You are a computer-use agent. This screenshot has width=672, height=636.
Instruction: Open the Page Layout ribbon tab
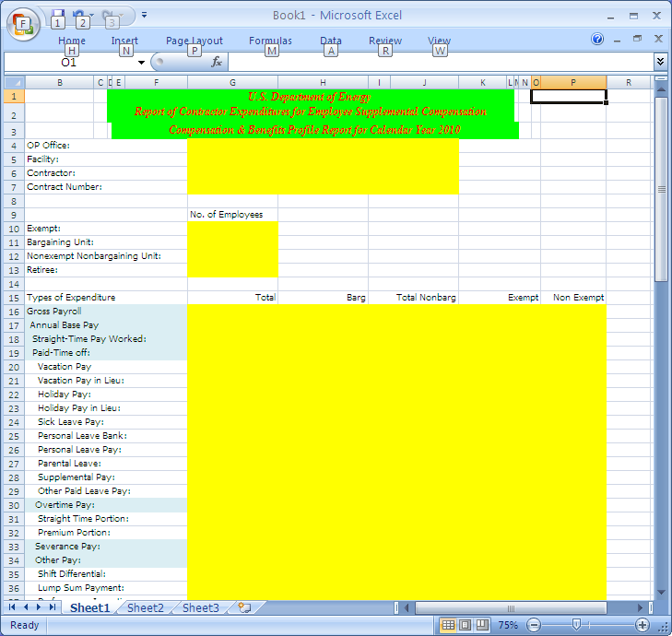coord(194,41)
